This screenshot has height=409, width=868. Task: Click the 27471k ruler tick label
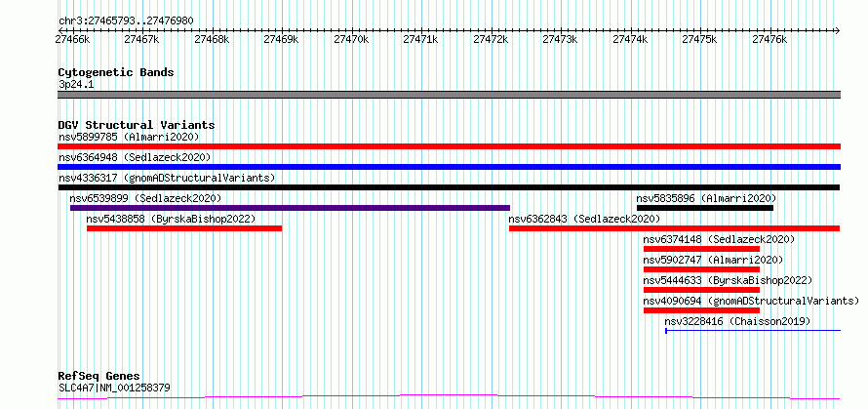[x=421, y=39]
